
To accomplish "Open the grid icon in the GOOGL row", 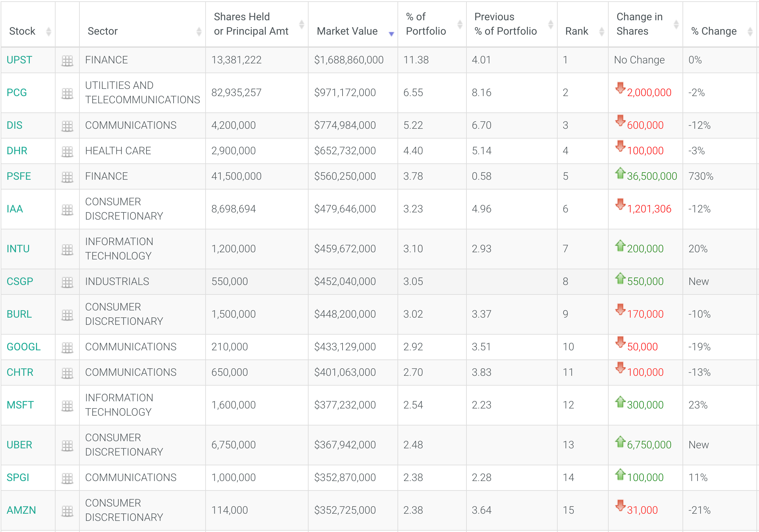I will 67,347.
